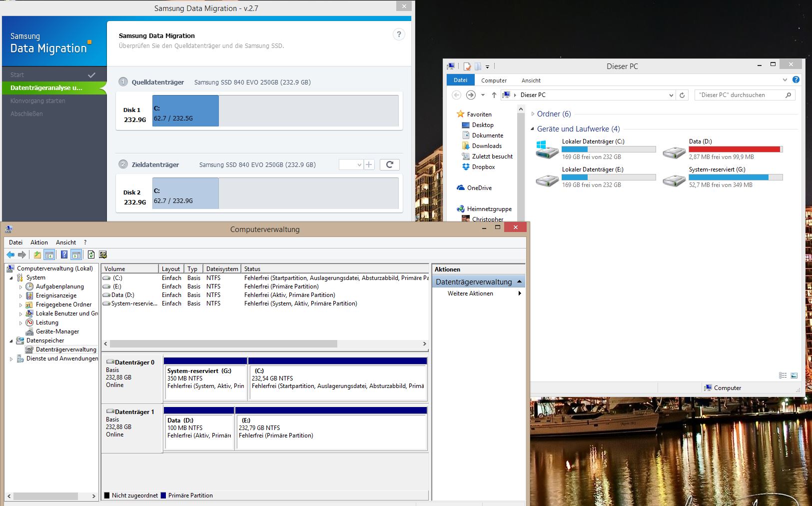Image resolution: width=812 pixels, height=506 pixels.
Task: Select the C: partition on target Disk 2
Action: point(185,193)
